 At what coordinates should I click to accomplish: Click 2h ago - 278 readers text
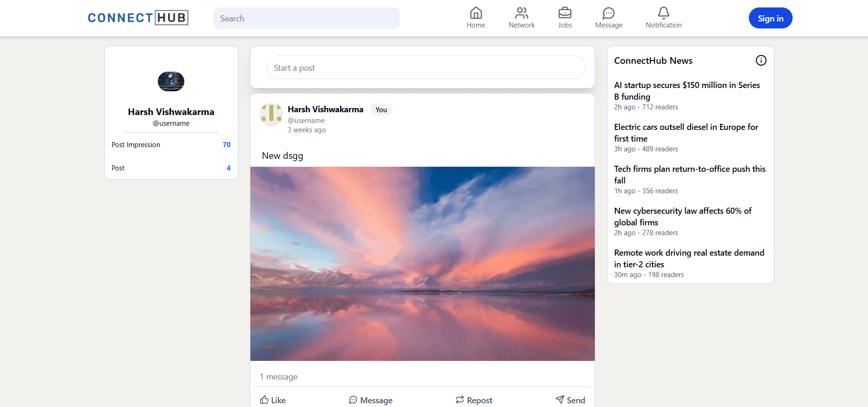pos(646,233)
